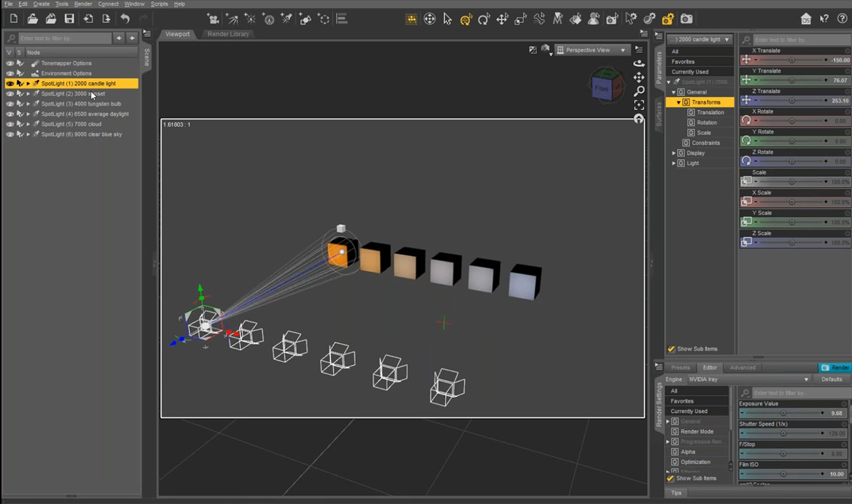Select the Rotation property group

(707, 123)
